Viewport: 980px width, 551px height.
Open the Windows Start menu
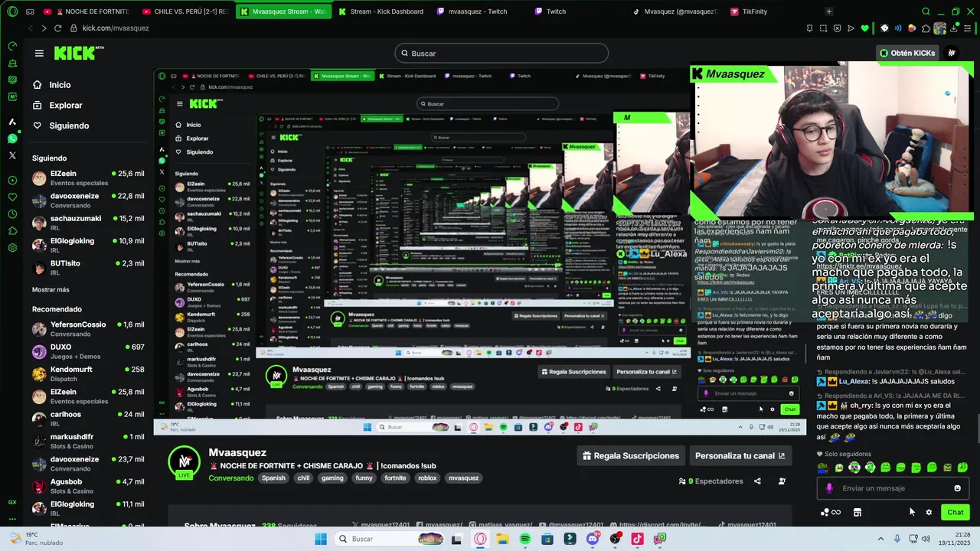point(320,539)
